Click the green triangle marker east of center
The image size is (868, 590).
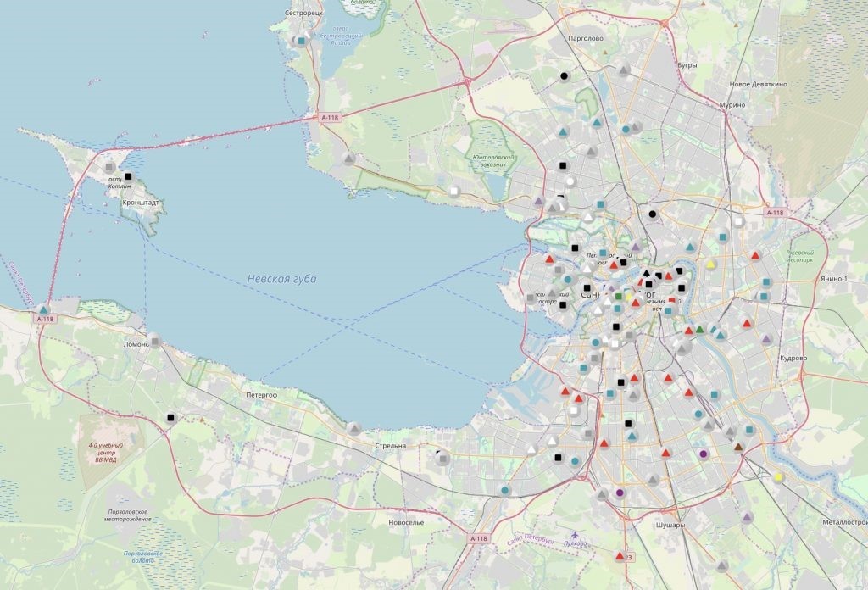(700, 329)
